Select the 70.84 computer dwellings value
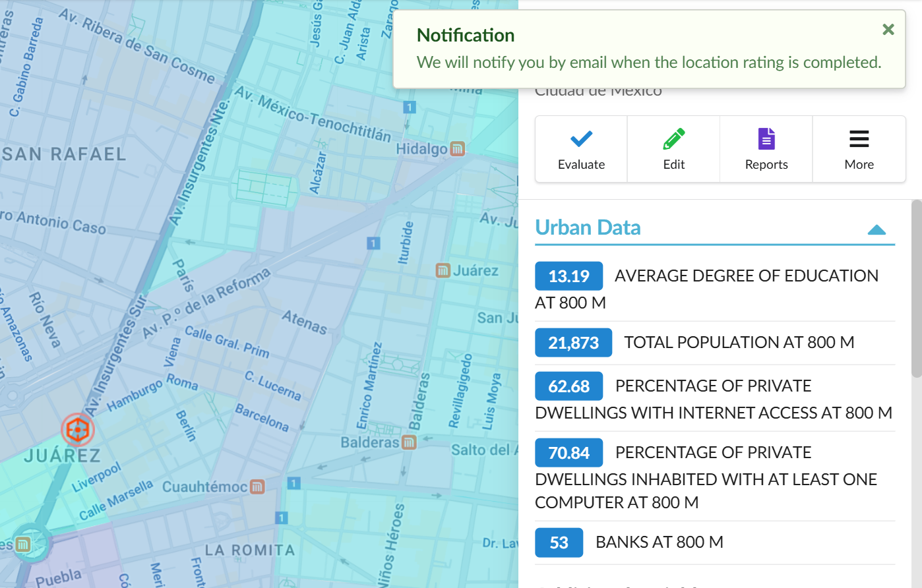 coord(569,453)
